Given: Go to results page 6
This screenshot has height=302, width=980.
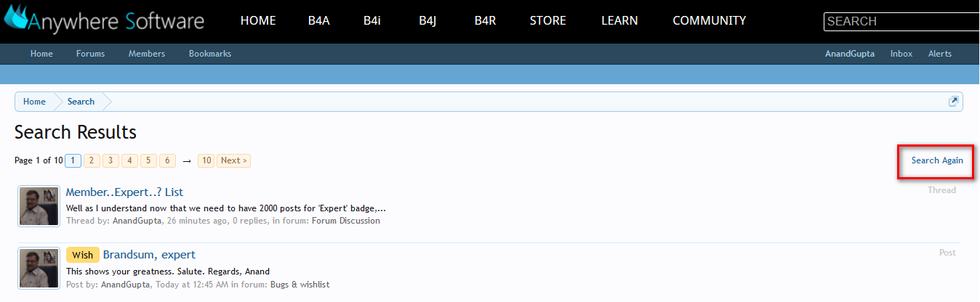Looking at the screenshot, I should coord(167,160).
